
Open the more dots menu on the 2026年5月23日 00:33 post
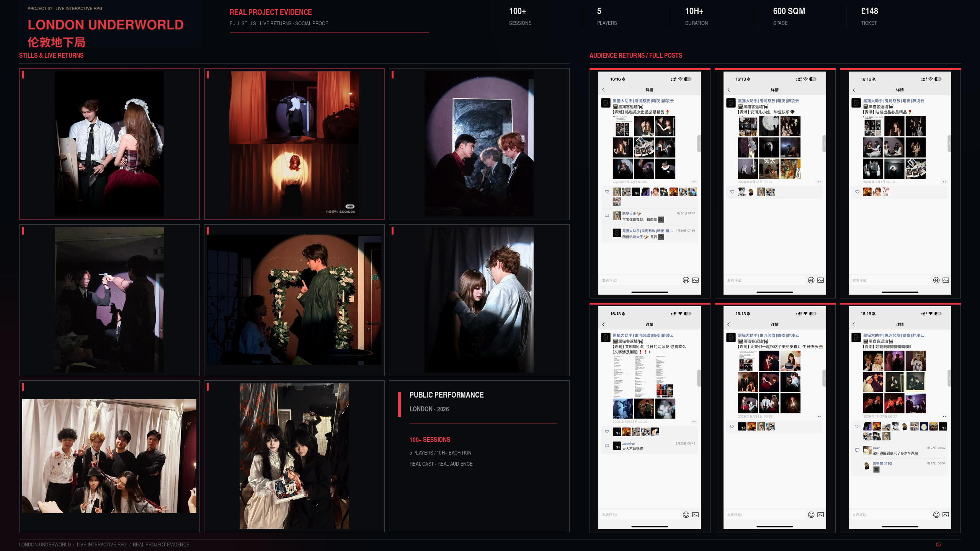819,416
